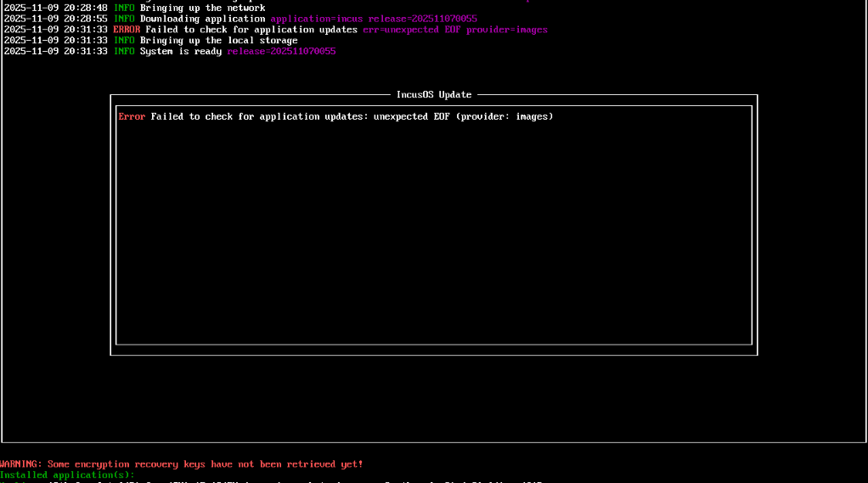Click "Bringing up the network" log message

202,8
